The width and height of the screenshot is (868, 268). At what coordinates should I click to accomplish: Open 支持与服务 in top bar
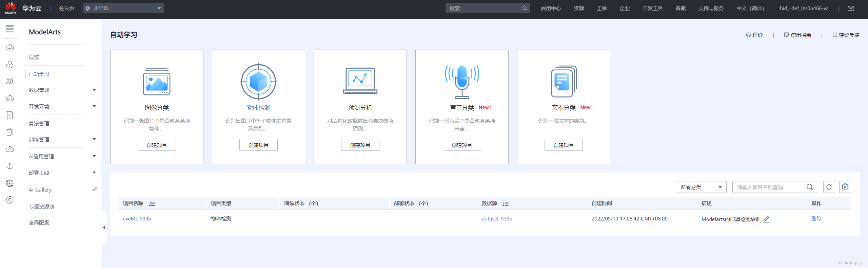711,8
